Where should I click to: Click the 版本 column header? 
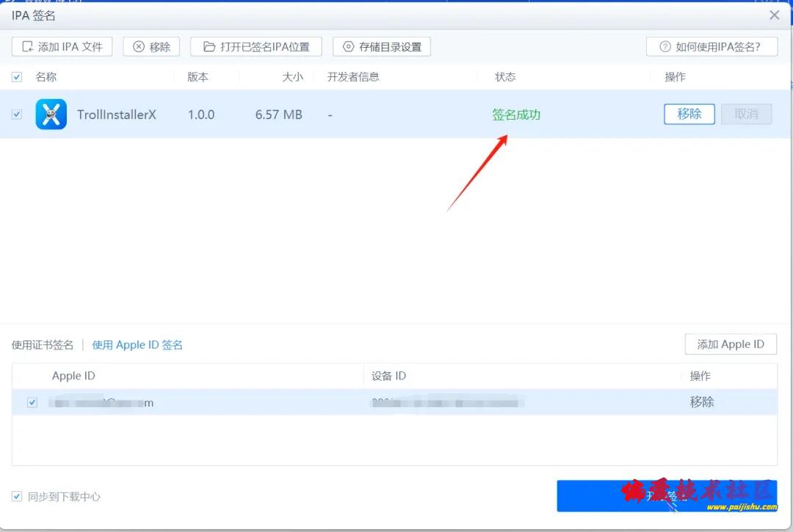(198, 77)
